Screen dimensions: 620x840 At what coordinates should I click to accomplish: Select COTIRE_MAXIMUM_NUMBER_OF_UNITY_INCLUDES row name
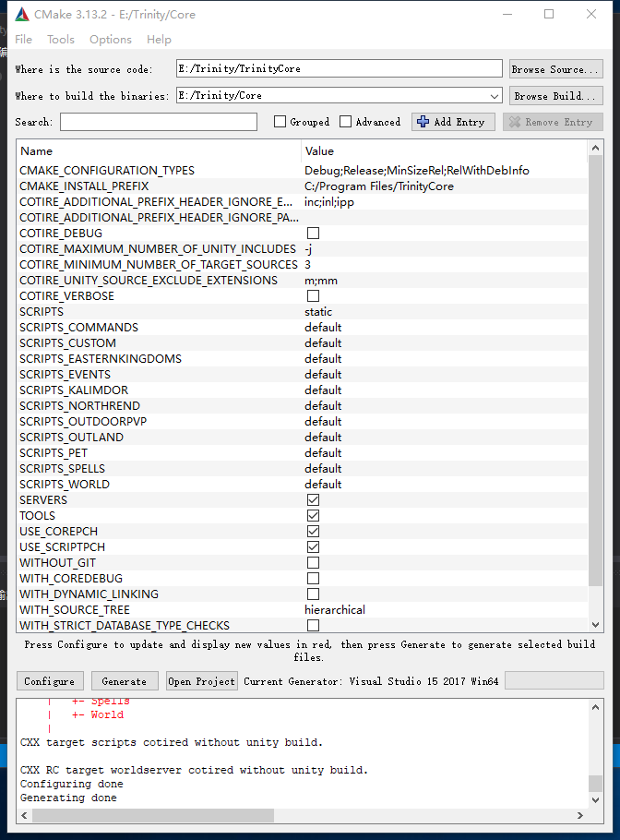pyautogui.click(x=158, y=248)
